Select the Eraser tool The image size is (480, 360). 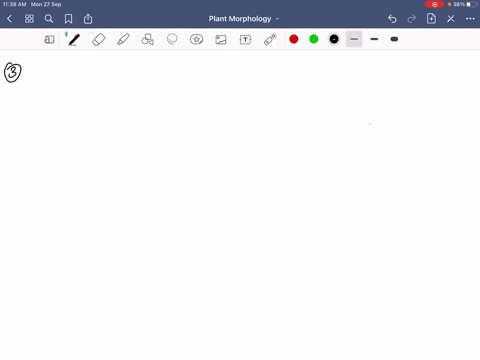coord(99,40)
